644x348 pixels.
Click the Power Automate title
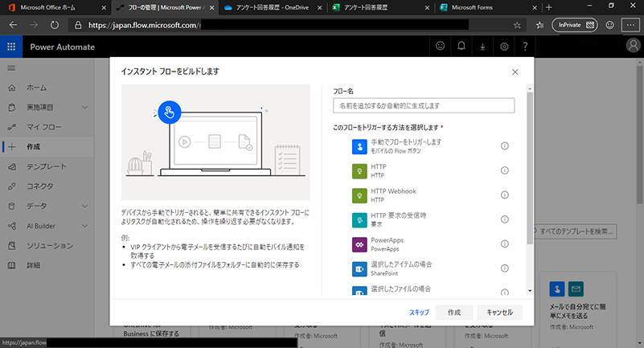pos(63,47)
